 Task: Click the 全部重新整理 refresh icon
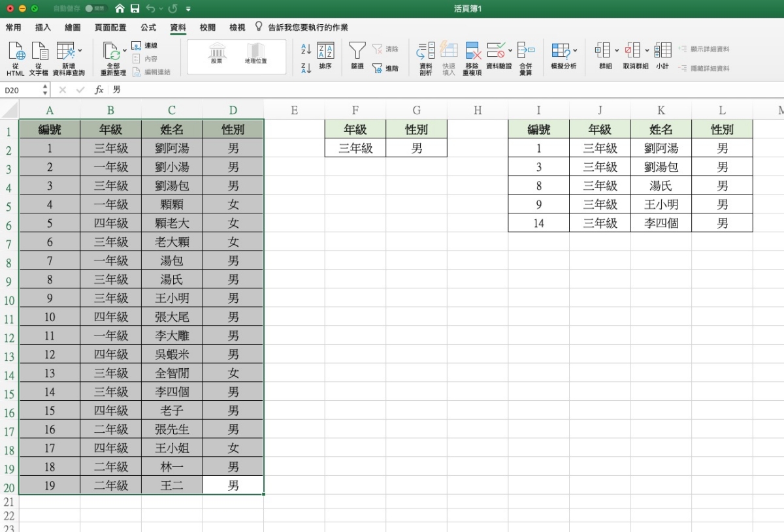click(x=110, y=52)
